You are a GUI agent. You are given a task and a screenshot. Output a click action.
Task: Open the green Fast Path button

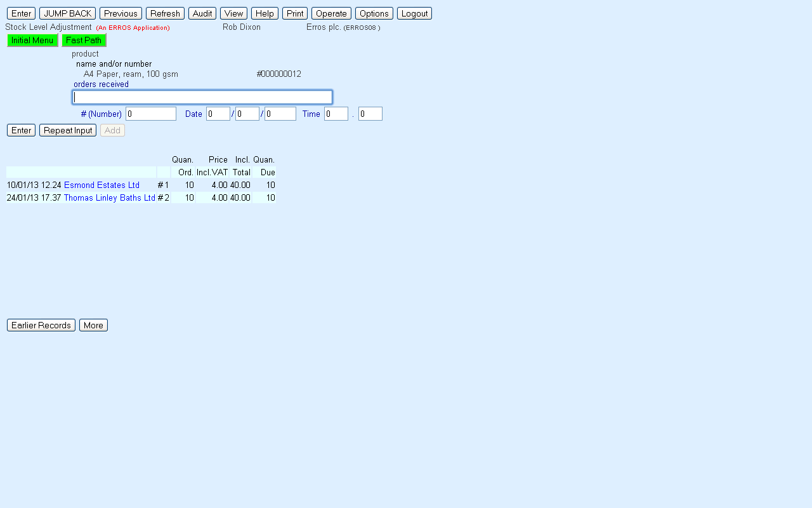click(84, 40)
